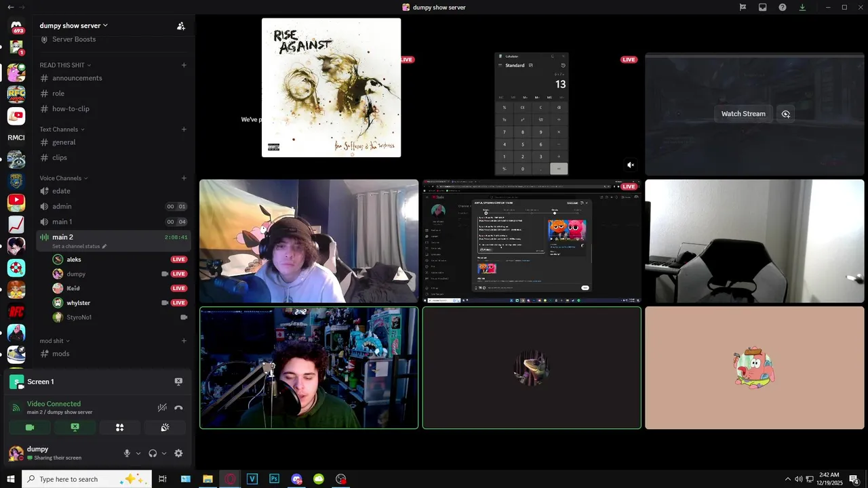868x488 pixels.
Task: Open the Quests flag icon in title bar
Action: 743,7
